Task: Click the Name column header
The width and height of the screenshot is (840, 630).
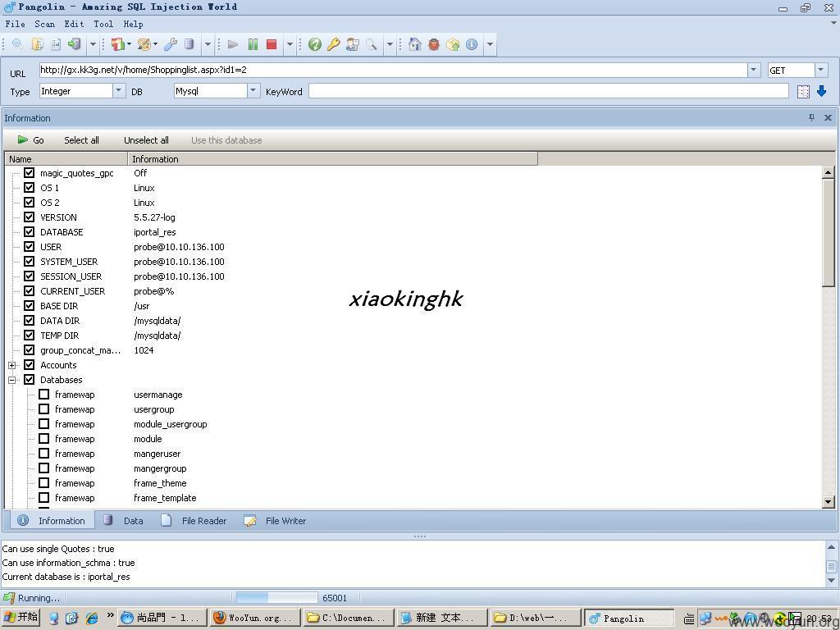Action: (66, 158)
